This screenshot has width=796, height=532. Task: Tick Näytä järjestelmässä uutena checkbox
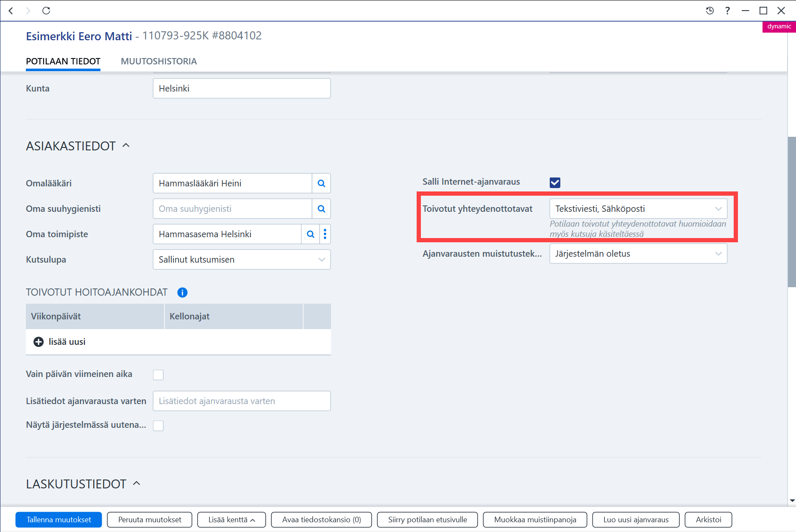(x=158, y=426)
